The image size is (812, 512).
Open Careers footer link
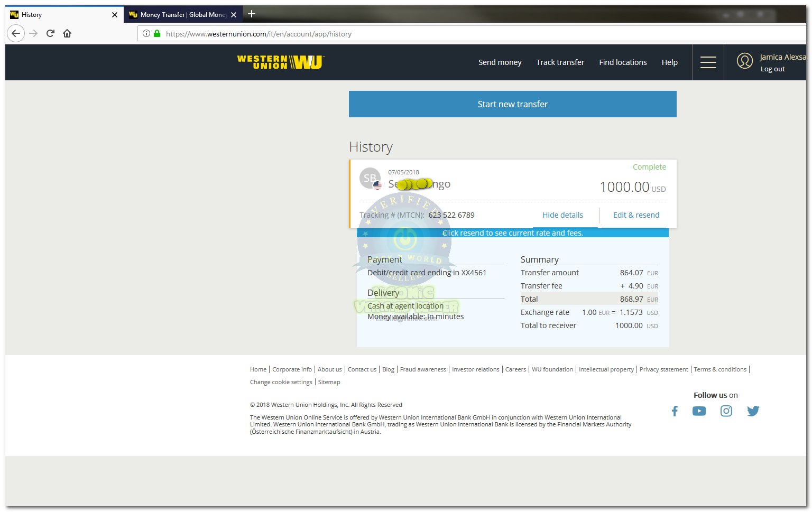(515, 369)
